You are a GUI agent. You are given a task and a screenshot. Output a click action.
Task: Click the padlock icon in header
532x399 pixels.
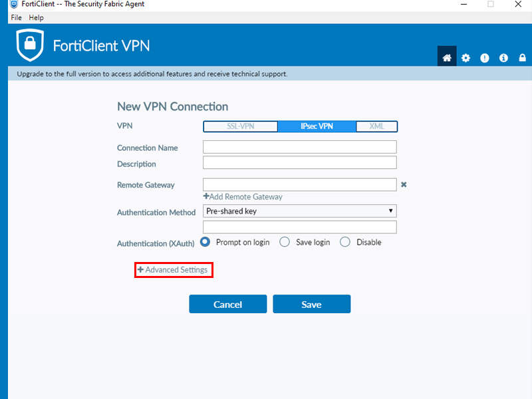(x=523, y=58)
